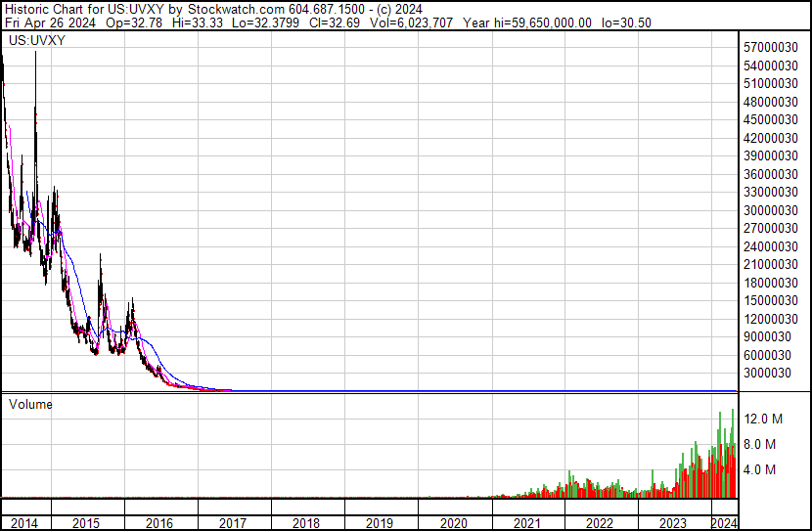This screenshot has height=531, width=812.
Task: Click the Fri Apr 26 2024 date text
Action: [49, 22]
